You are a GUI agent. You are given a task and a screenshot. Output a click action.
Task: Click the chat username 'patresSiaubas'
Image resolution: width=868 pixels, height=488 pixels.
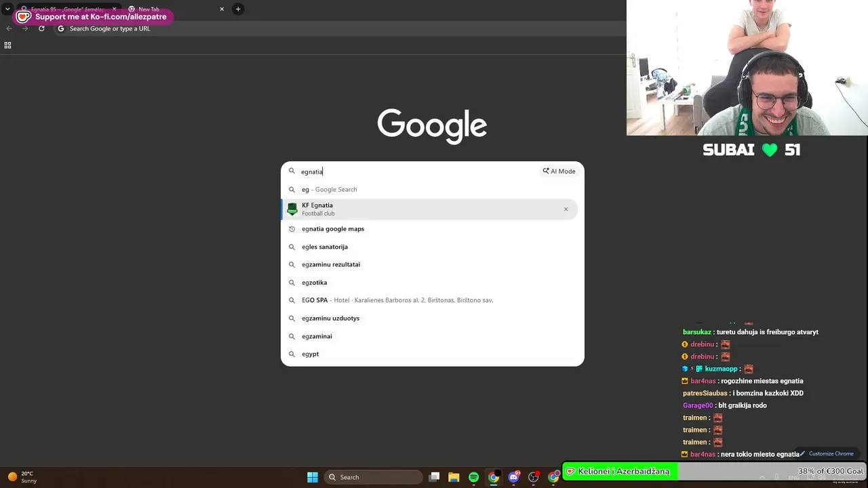tap(705, 393)
